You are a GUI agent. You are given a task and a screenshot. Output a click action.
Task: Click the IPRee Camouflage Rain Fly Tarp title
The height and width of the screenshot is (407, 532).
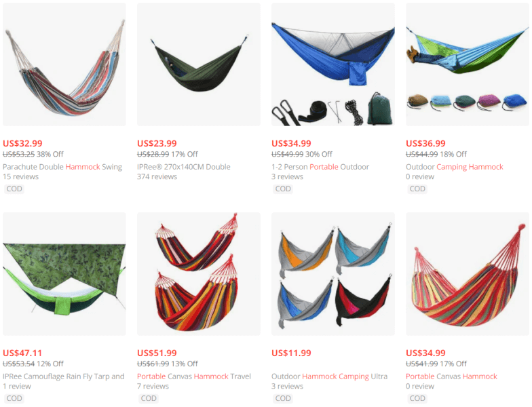point(64,376)
